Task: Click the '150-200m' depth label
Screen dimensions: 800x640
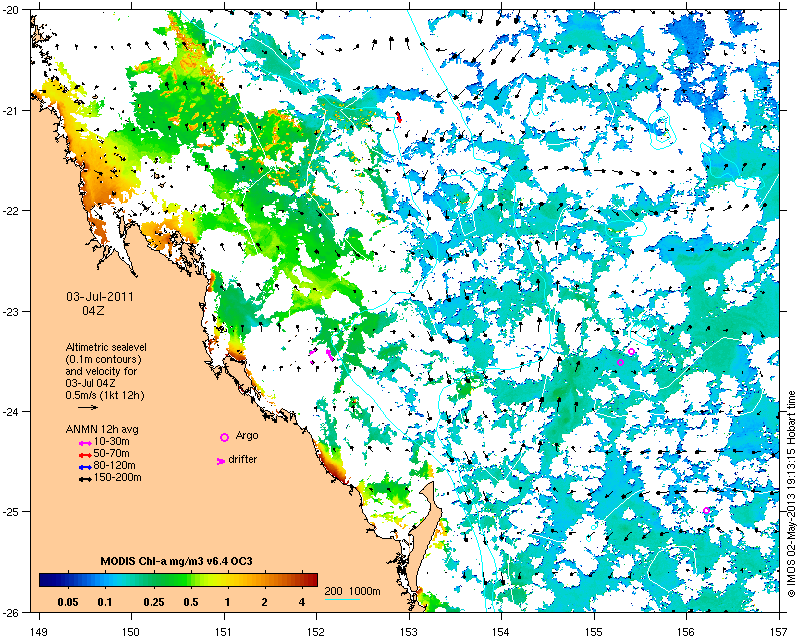Action: [x=117, y=478]
